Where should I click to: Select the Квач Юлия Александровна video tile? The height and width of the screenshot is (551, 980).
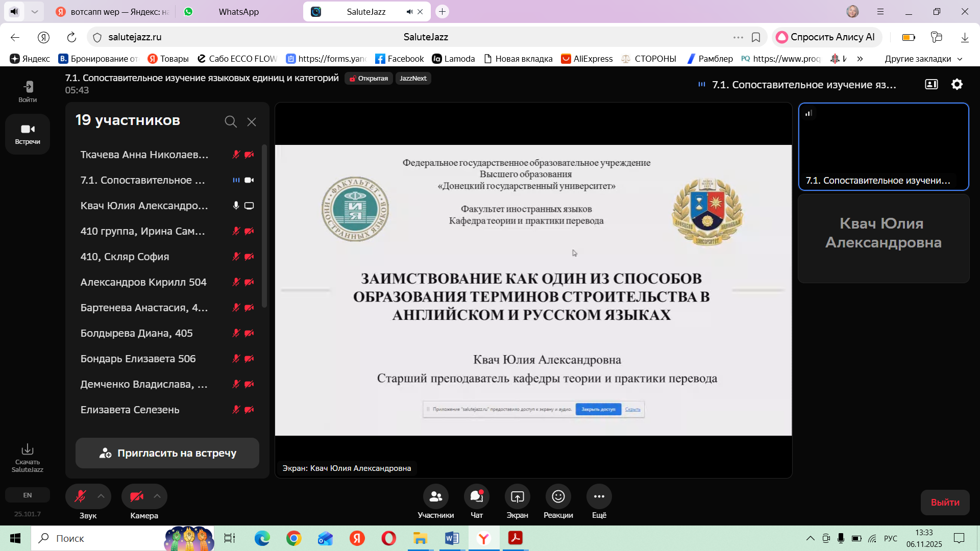pos(883,238)
